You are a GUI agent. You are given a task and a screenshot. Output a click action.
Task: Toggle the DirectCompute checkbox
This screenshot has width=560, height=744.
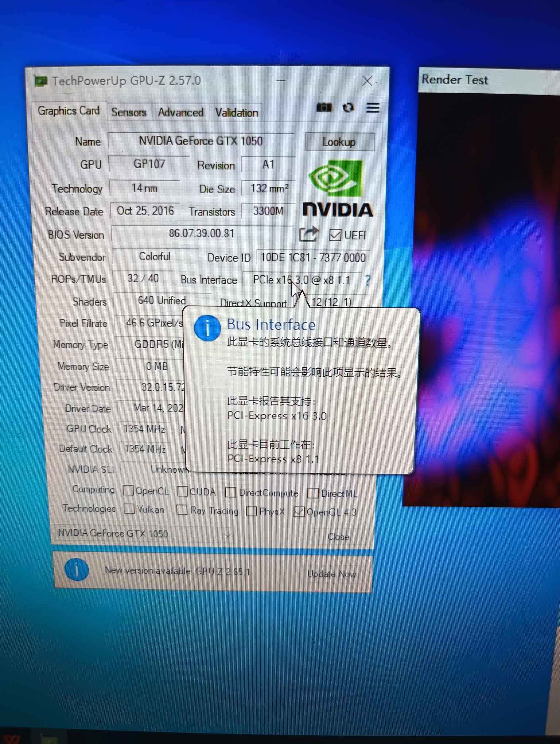230,492
